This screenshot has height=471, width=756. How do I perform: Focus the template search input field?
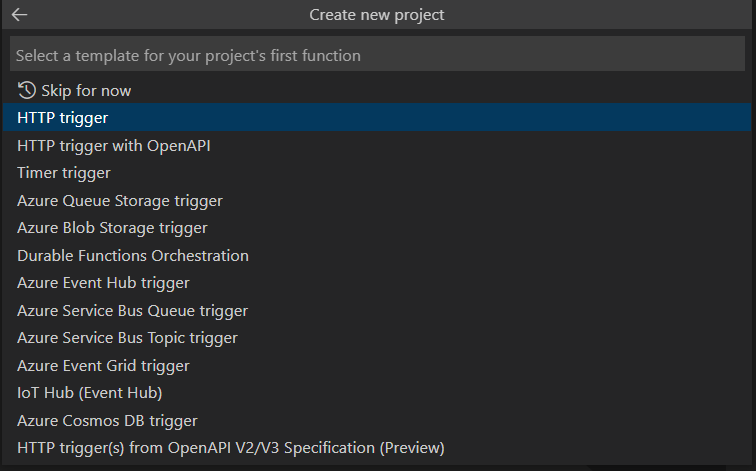point(377,55)
